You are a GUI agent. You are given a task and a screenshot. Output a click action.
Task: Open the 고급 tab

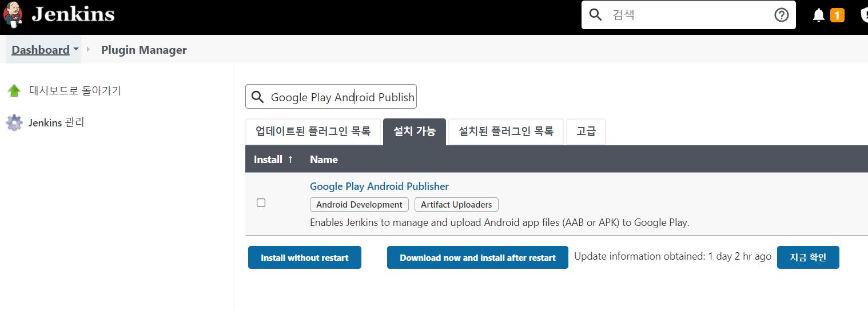point(586,132)
